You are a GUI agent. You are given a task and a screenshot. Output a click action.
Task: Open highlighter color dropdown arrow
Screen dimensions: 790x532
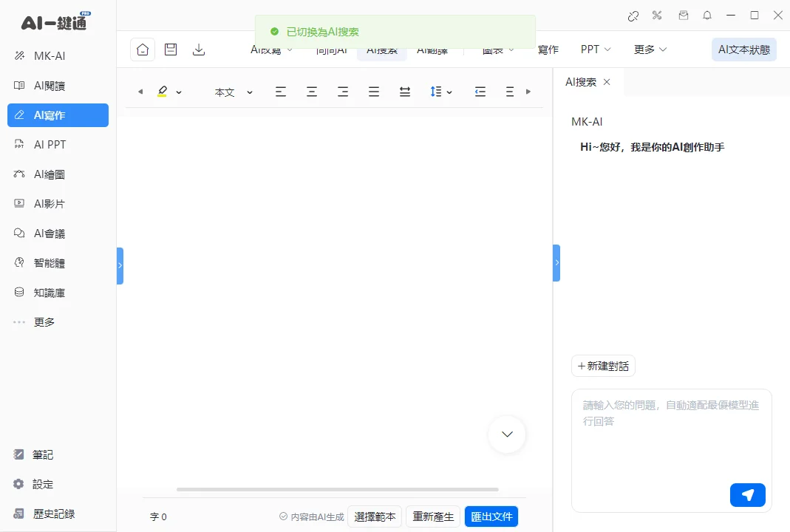tap(179, 92)
